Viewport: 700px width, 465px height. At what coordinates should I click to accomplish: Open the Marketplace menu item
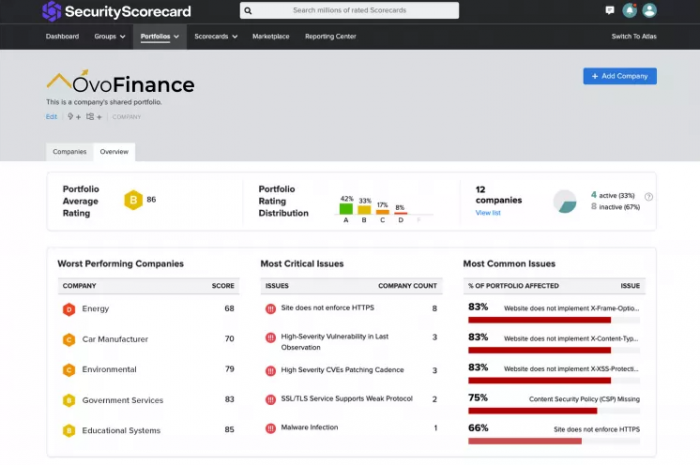click(x=271, y=37)
